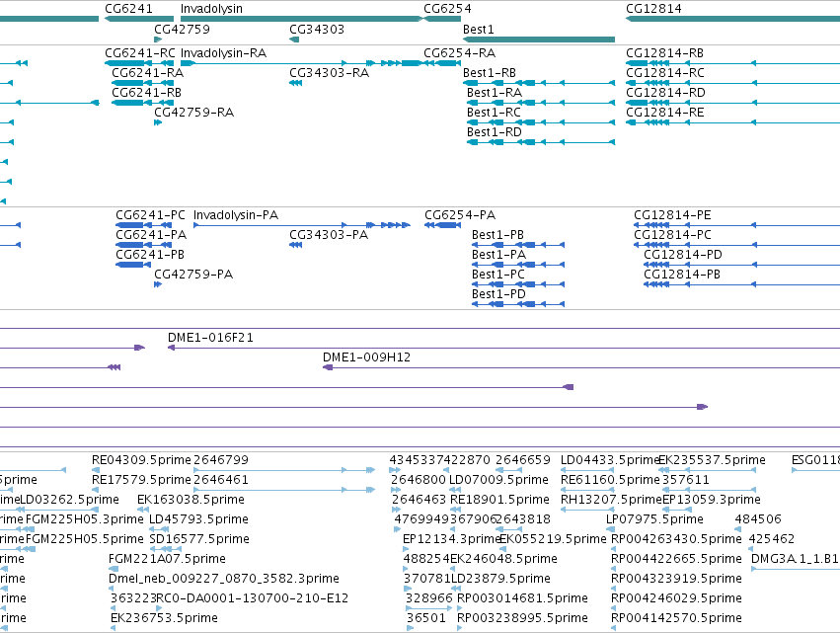This screenshot has width=840, height=633.
Task: Select EST LD04433.5prime
Action: (x=610, y=460)
